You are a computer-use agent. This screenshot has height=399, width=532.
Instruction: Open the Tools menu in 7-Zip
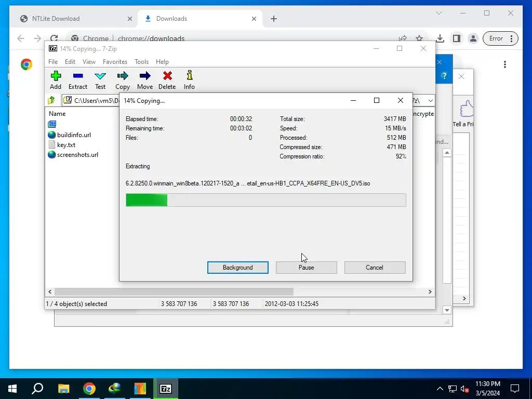click(141, 62)
